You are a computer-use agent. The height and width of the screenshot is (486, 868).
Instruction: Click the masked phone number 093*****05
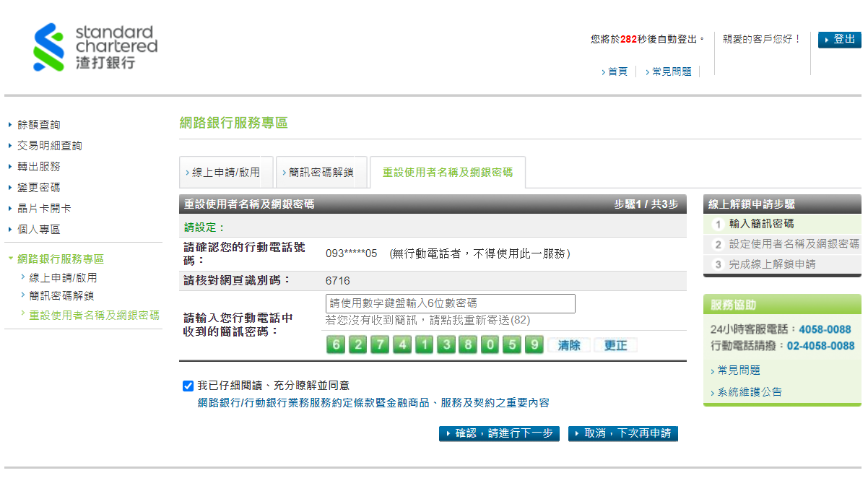pyautogui.click(x=352, y=254)
